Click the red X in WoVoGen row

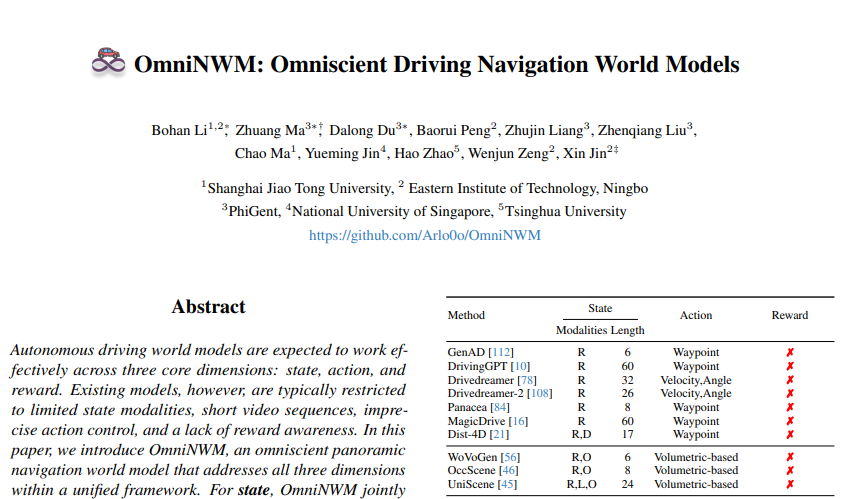789,456
